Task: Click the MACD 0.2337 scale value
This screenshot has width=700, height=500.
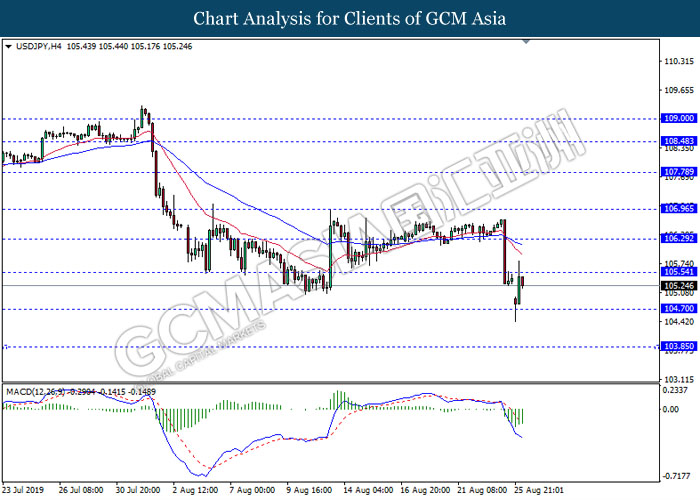Action: [675, 391]
